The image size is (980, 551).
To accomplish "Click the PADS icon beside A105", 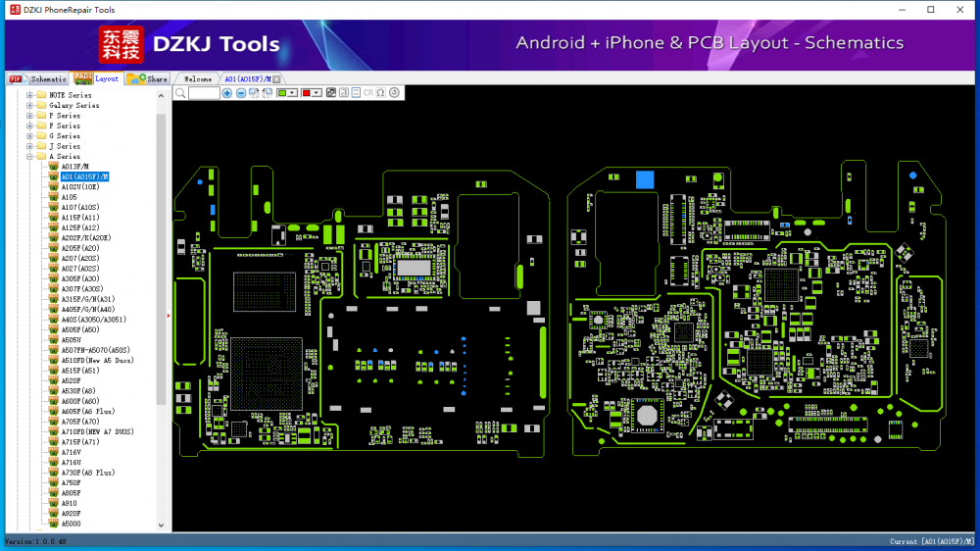I will 54,198.
